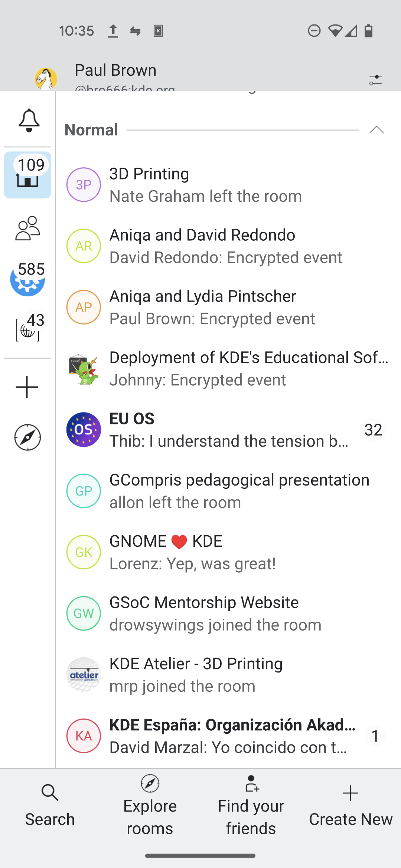Viewport: 401px width, 868px height.
Task: Tap Search in the bottom bar
Action: (50, 806)
